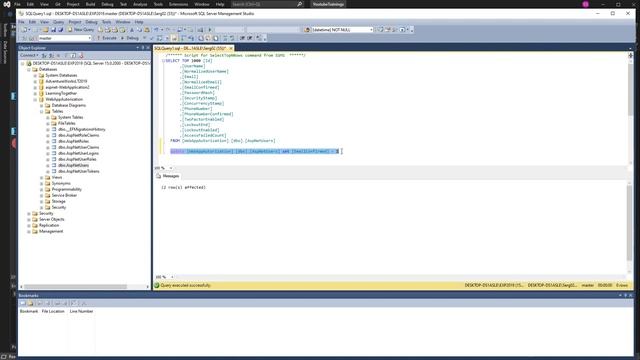This screenshot has width=640, height=360.
Task: Open the SSMS Tools menu
Action: [107, 22]
